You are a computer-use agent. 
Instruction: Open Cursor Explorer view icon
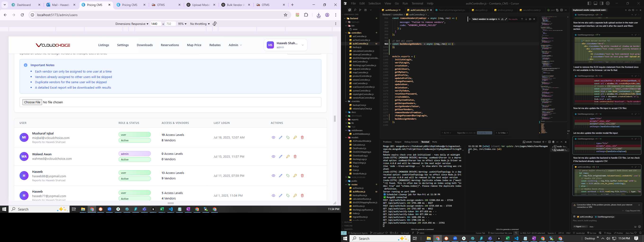pos(350,10)
